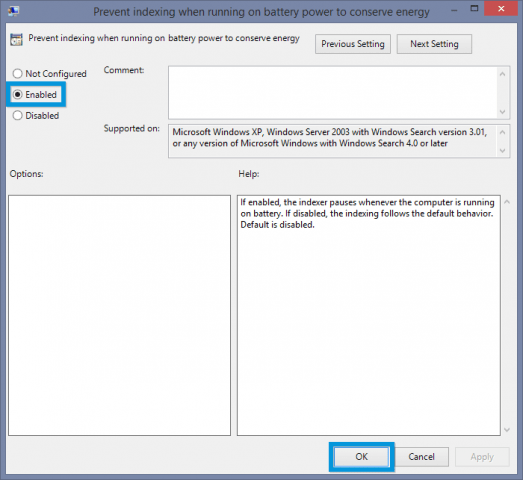Click inside the empty Options pane
The width and height of the screenshot is (523, 480).
119,315
